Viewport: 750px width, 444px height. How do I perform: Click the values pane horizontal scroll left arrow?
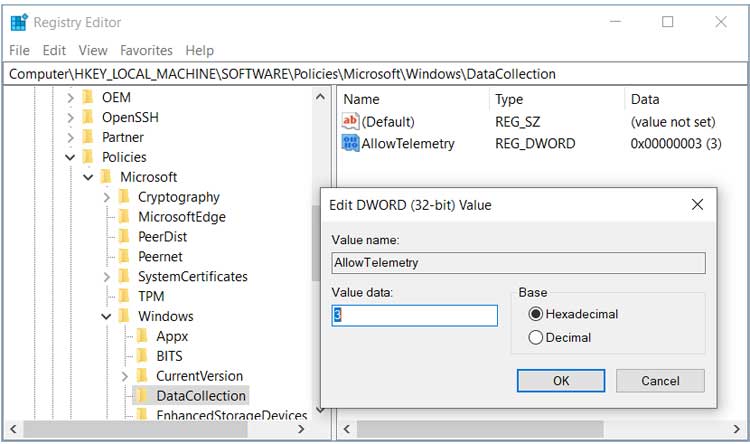(x=347, y=429)
